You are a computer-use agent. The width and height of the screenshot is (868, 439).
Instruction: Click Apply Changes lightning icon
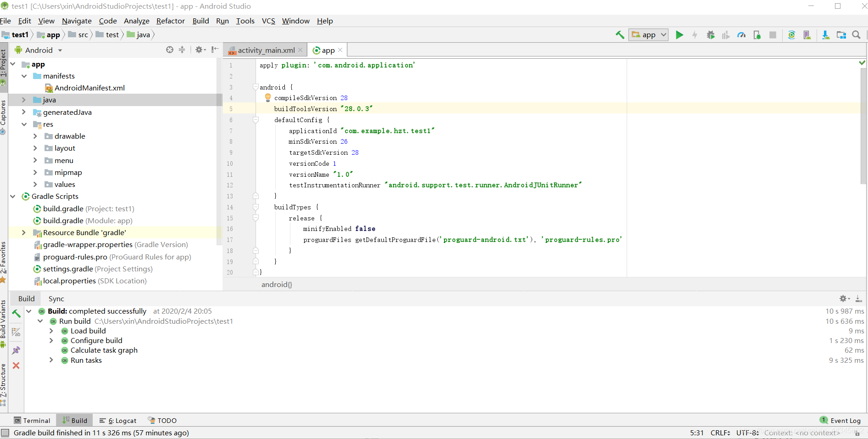pos(695,35)
